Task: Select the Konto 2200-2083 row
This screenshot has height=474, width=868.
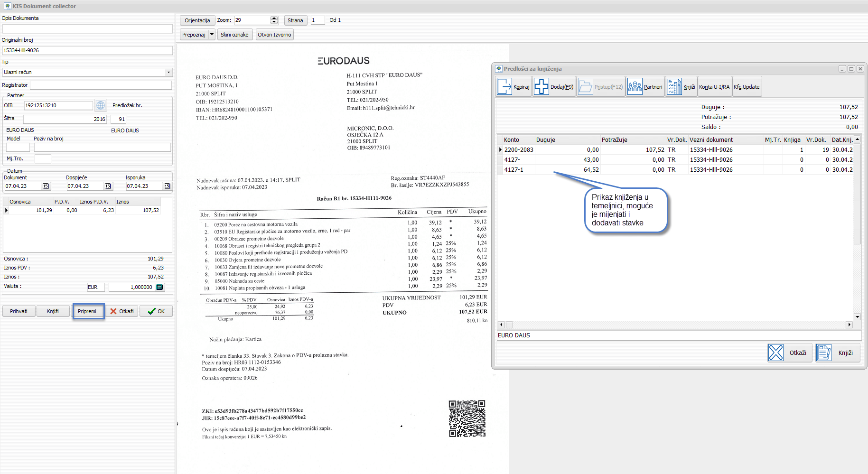Action: pyautogui.click(x=675, y=149)
